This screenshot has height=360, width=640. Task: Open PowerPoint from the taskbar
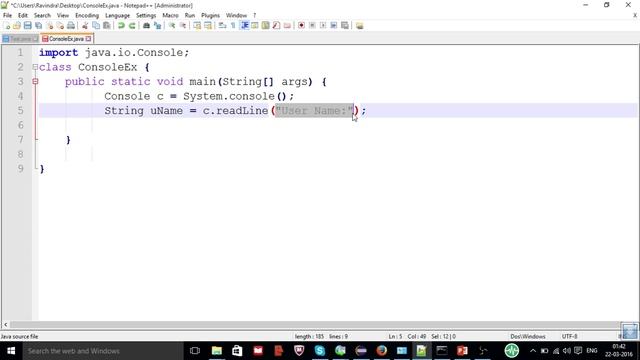pos(462,351)
